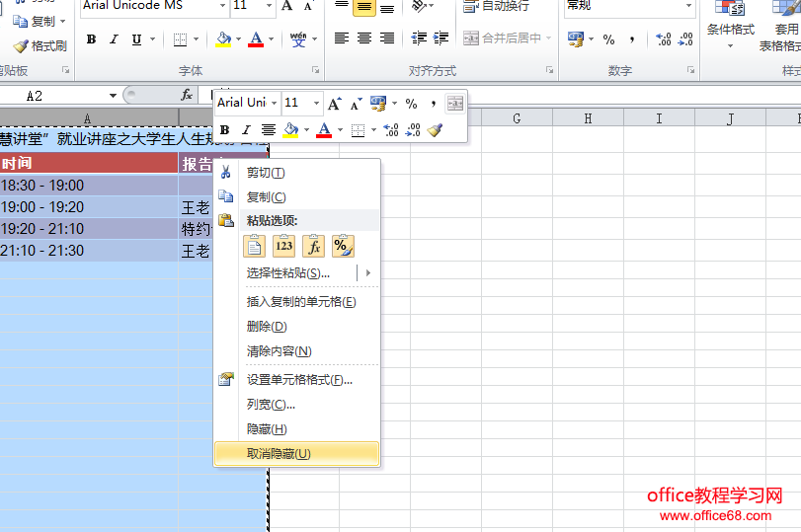The image size is (801, 532).
Task: Align text left in ribbon
Action: 342,38
